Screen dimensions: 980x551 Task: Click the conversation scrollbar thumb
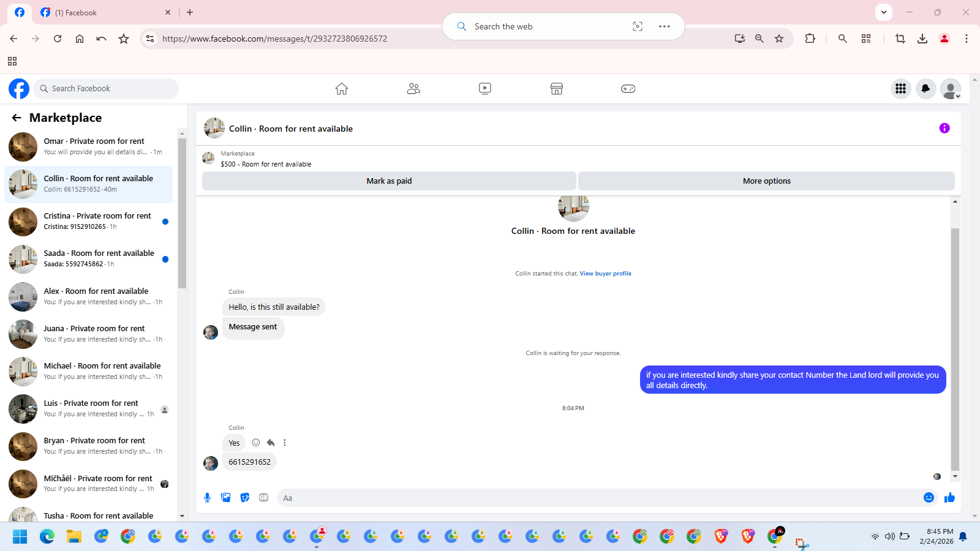click(955, 349)
